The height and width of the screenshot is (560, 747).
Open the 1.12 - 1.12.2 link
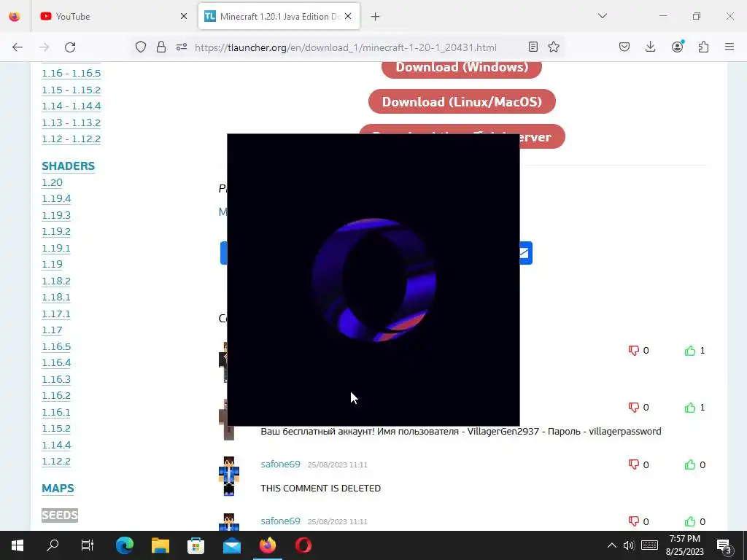click(71, 139)
